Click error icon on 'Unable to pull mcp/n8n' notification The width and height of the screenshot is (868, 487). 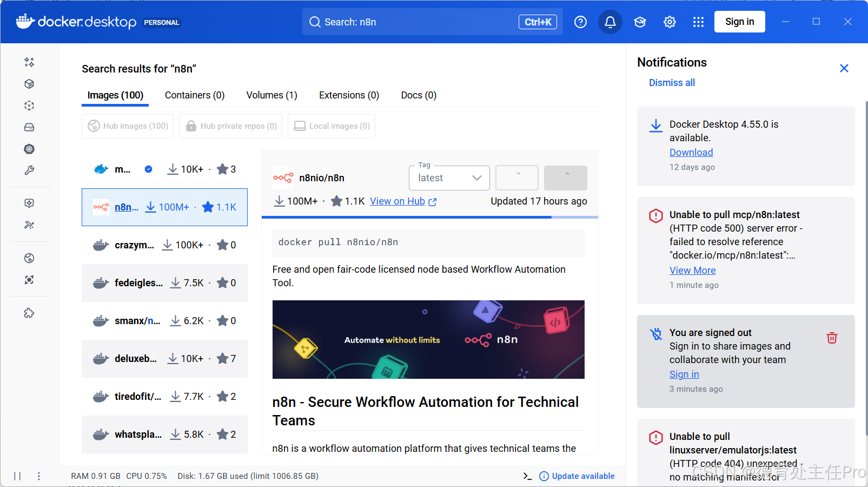point(656,216)
